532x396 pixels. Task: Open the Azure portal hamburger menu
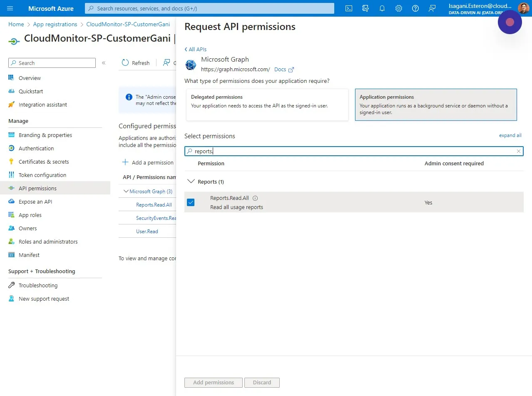[10, 8]
